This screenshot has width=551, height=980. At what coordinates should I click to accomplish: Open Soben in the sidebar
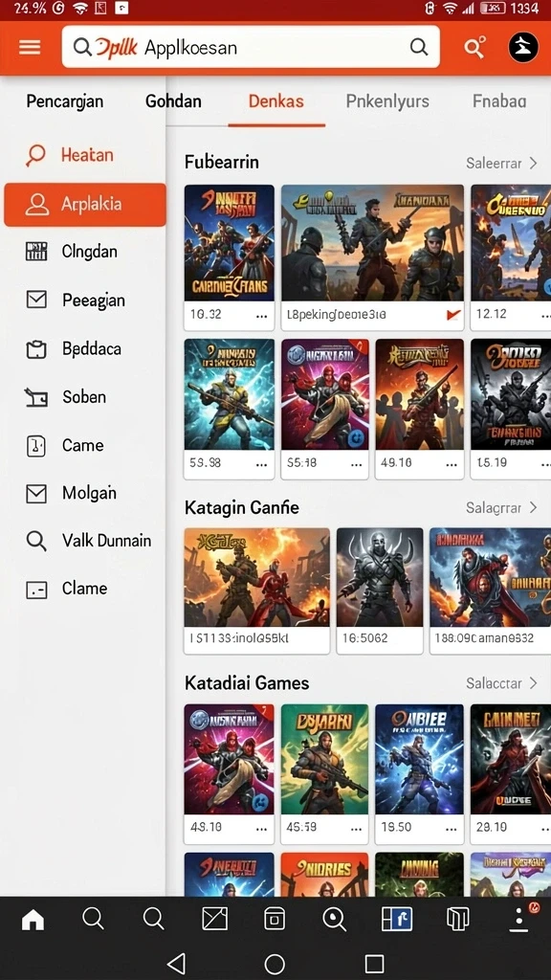coord(84,397)
